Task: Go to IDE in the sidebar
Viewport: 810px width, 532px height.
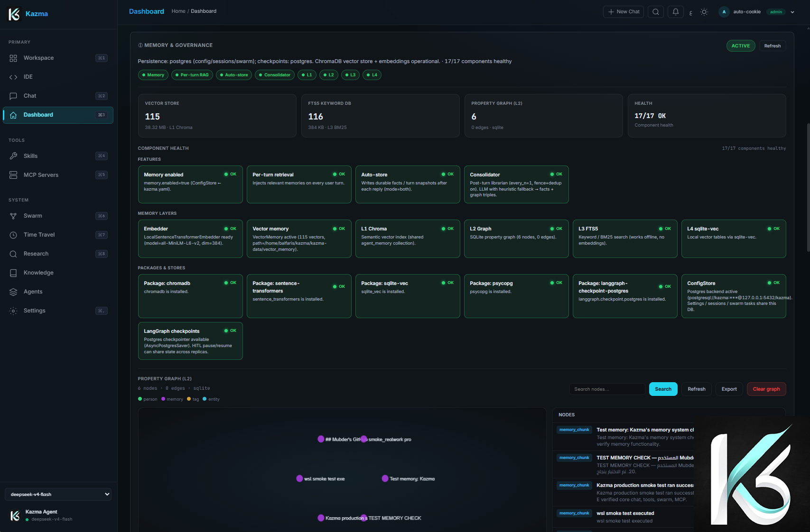Action: pyautogui.click(x=58, y=77)
